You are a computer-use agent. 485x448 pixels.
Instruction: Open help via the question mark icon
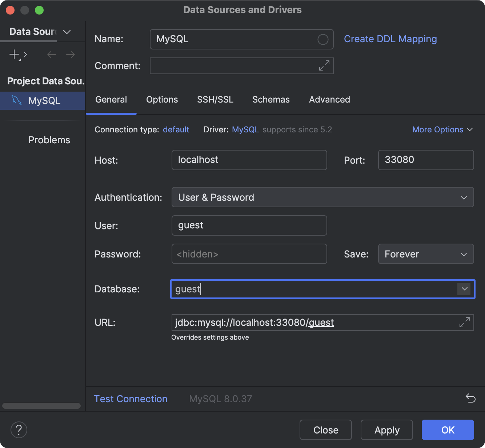click(19, 430)
